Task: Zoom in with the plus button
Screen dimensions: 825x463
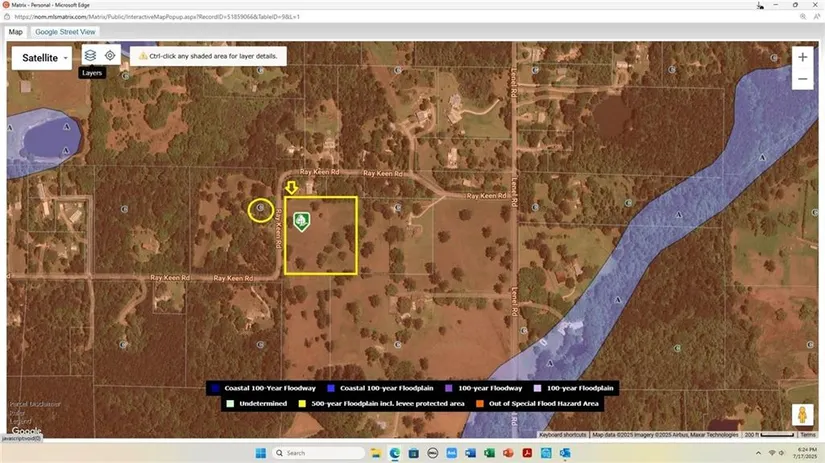Action: (802, 58)
